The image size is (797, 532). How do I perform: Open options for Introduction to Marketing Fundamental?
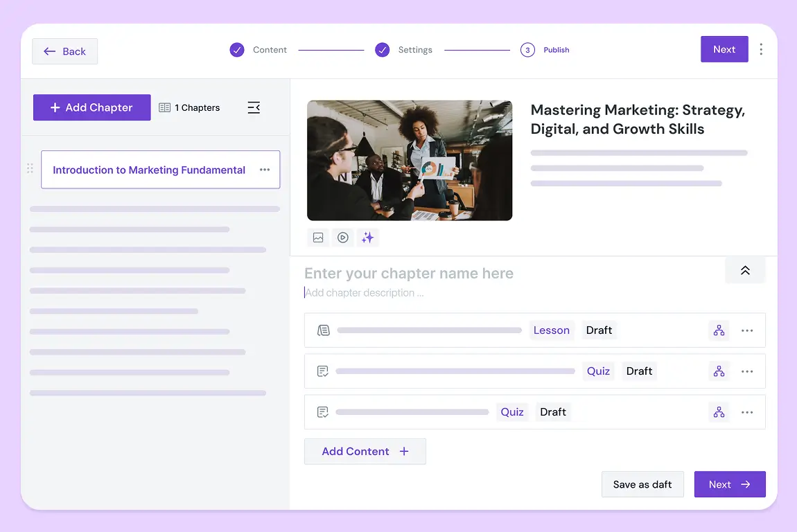click(x=265, y=170)
